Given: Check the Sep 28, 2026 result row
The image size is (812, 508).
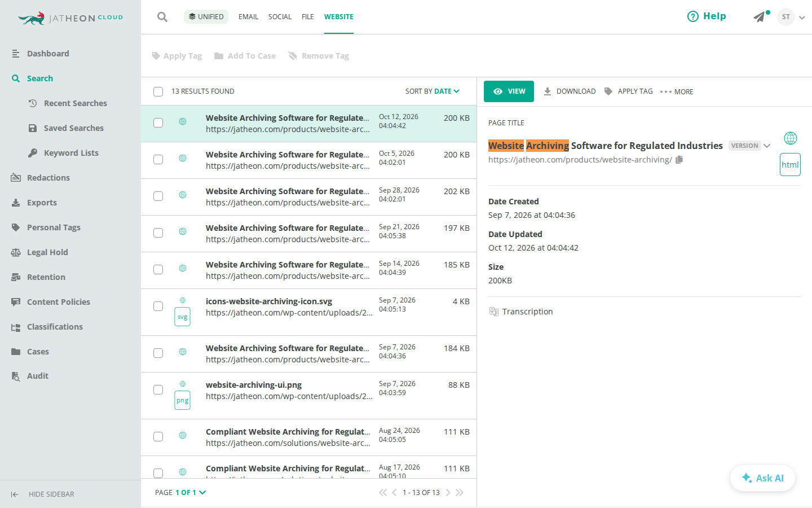Looking at the screenshot, I should pos(158,196).
